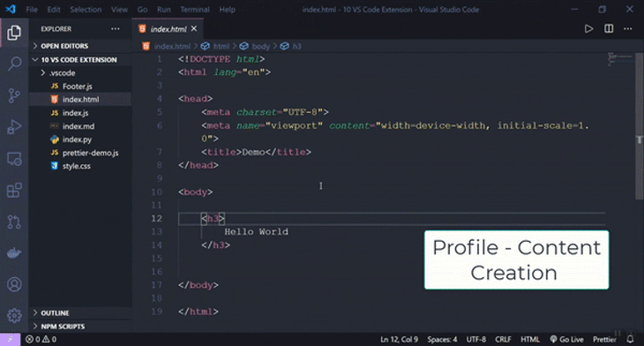644x346 pixels.
Task: Toggle Go Live server in status bar
Action: click(x=566, y=340)
